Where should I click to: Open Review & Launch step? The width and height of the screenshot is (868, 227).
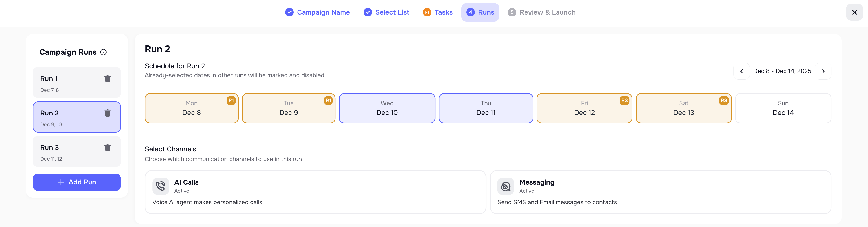[541, 12]
